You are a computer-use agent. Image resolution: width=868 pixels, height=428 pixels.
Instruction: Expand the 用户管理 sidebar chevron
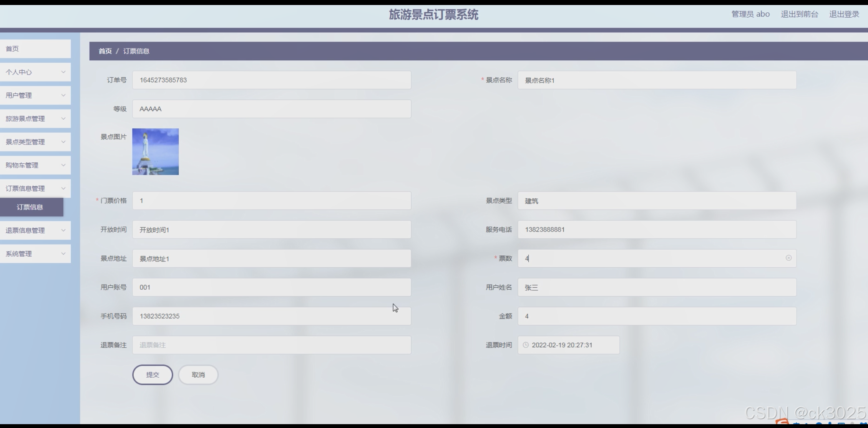63,95
